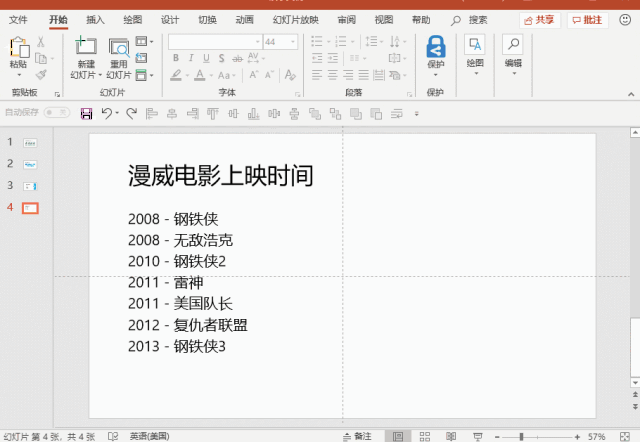Toggle Underline formatting

(206, 58)
